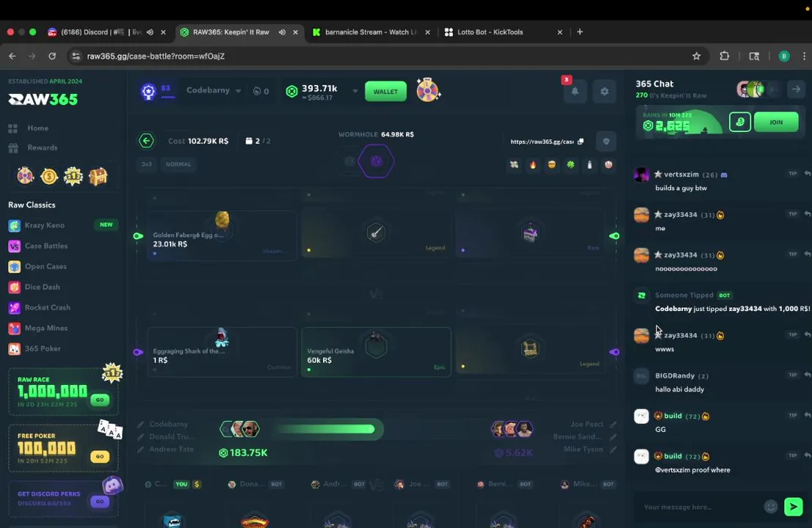Click the green WALLET button
812x528 pixels.
tap(385, 91)
